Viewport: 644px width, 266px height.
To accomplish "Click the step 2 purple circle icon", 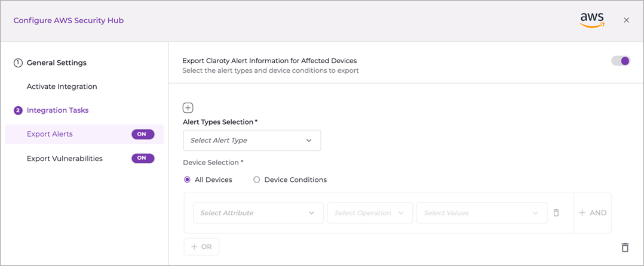I will [18, 110].
